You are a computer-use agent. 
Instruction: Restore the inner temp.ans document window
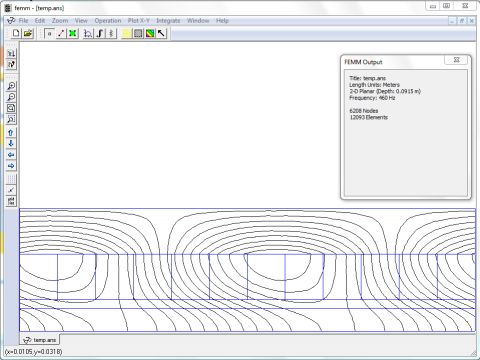point(462,21)
